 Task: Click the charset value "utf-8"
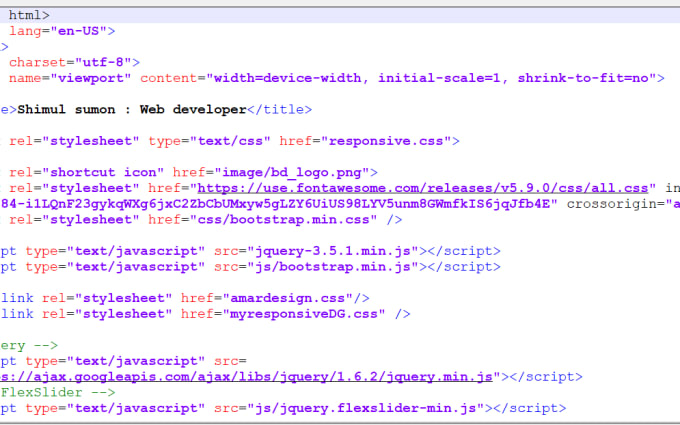click(104, 62)
